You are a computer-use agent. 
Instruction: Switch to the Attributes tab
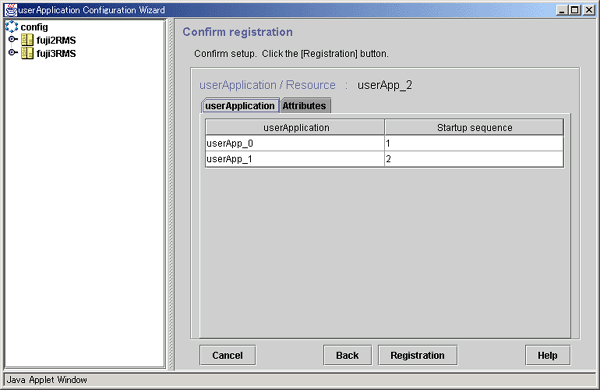(305, 106)
